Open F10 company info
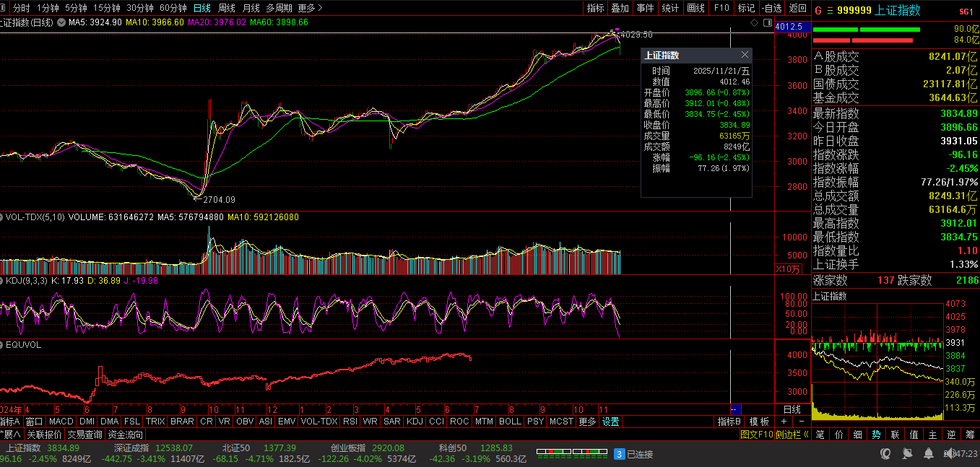The image size is (980, 467). [x=721, y=8]
